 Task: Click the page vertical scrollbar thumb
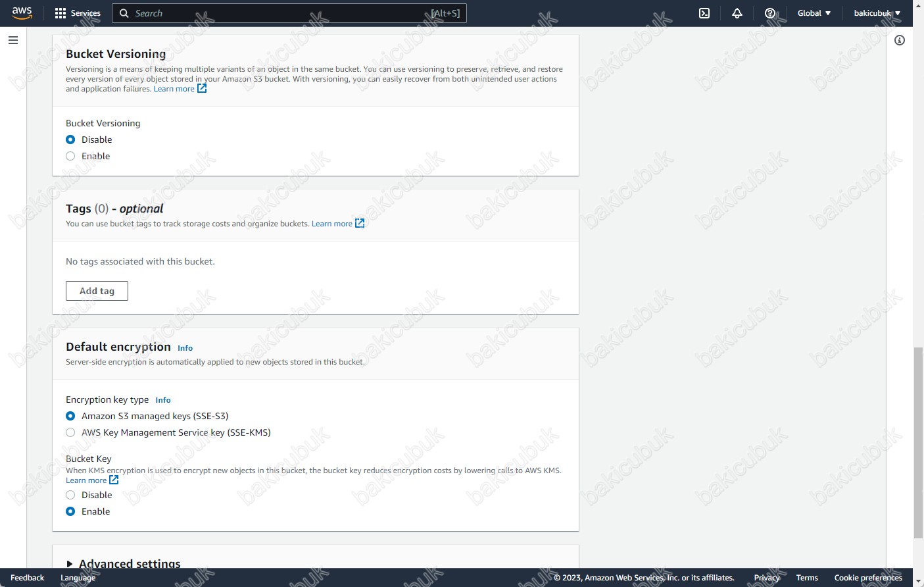pos(918,443)
